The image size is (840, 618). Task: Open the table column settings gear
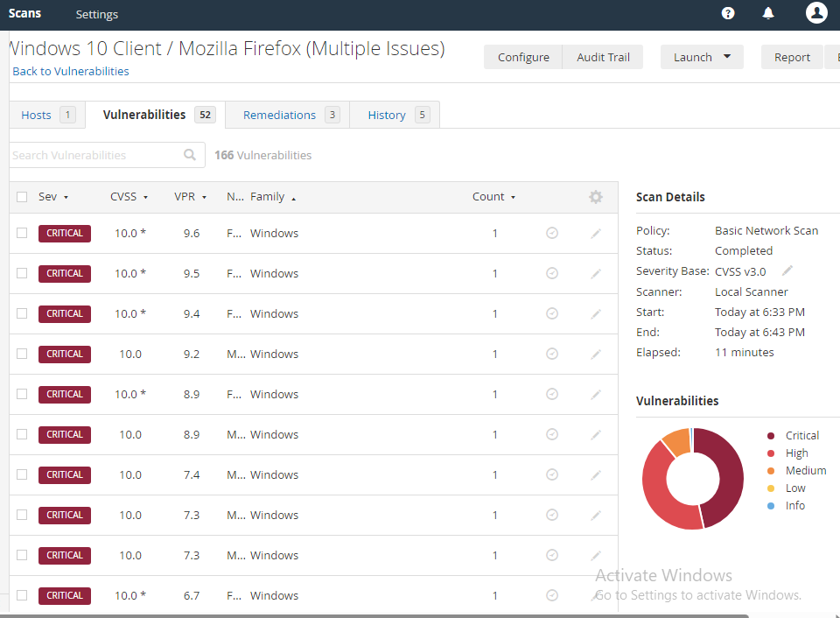(596, 197)
